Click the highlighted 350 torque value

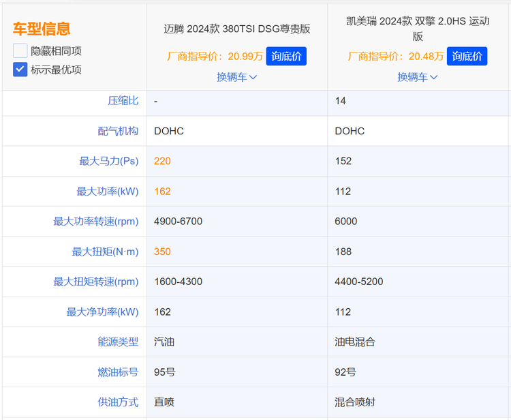coord(162,252)
